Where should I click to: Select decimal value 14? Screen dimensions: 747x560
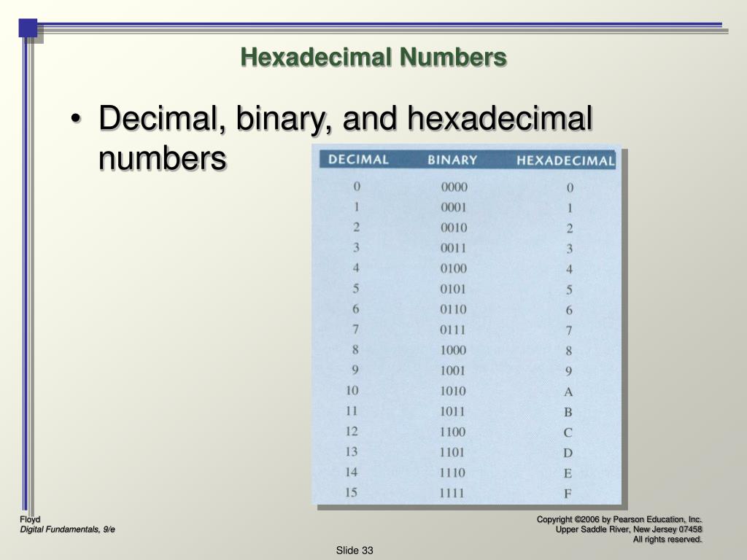click(x=351, y=472)
